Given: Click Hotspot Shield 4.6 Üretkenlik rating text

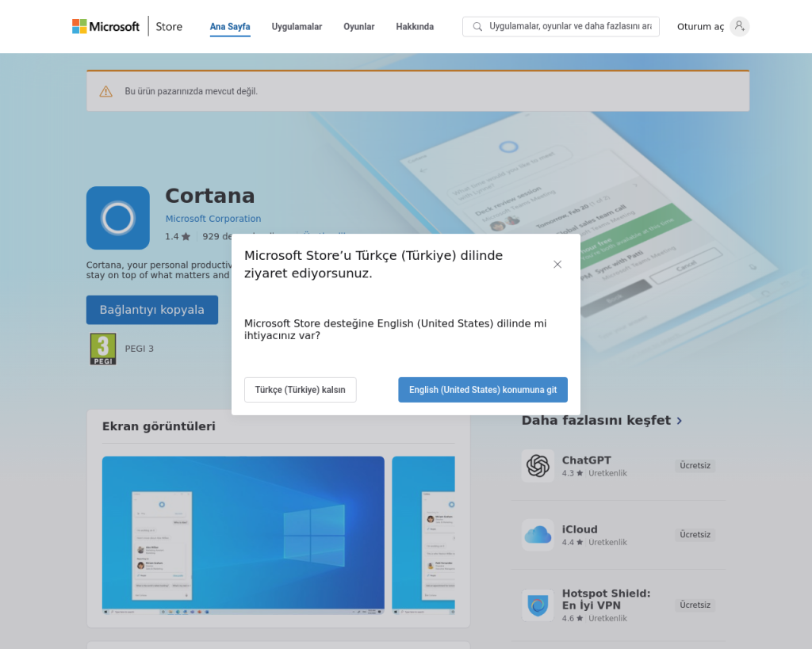Looking at the screenshot, I should pos(594,618).
